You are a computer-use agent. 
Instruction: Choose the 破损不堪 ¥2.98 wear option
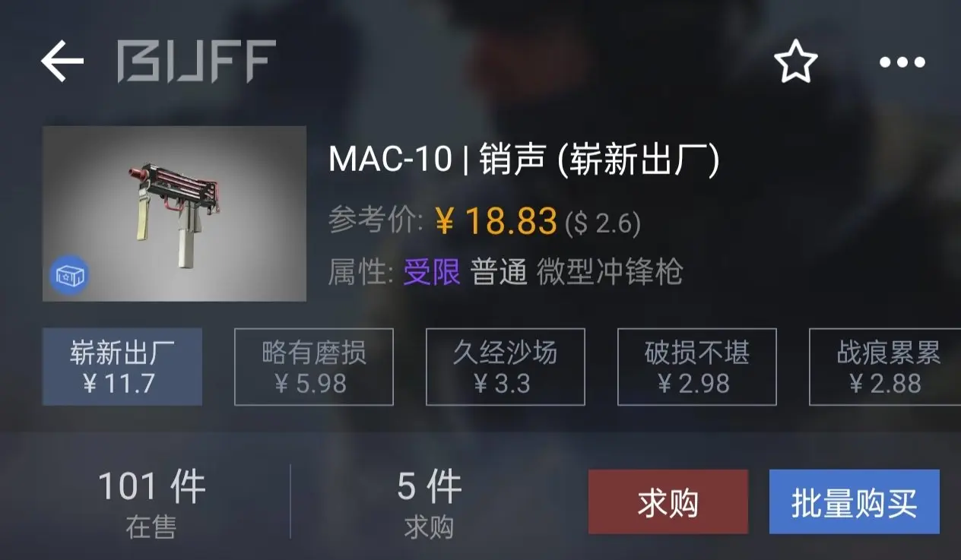tap(697, 367)
